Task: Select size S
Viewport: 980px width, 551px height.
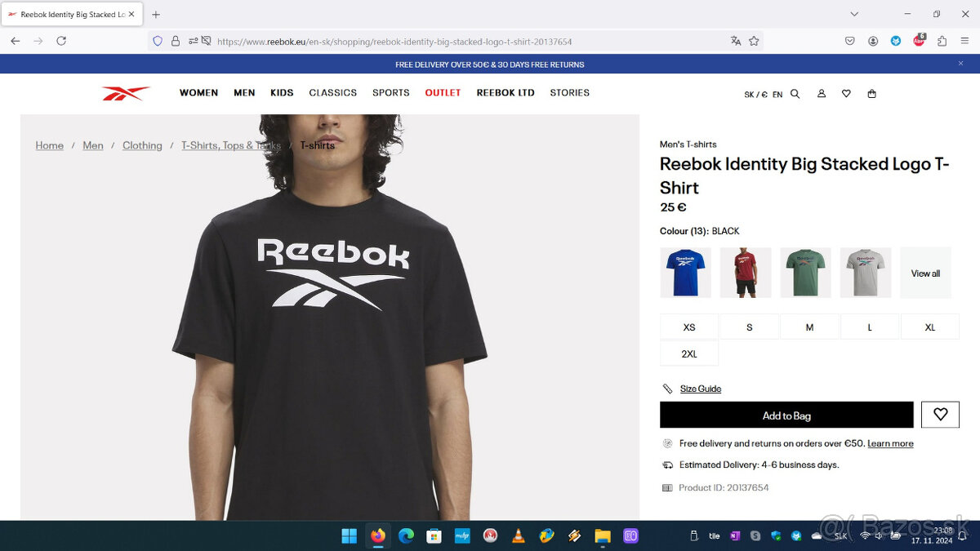Action: tap(749, 327)
